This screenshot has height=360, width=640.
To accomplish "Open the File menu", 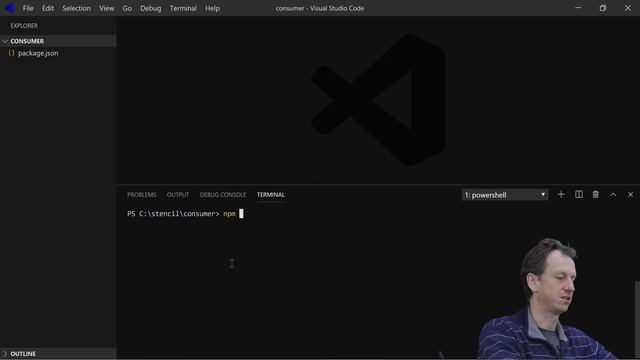I will [28, 8].
